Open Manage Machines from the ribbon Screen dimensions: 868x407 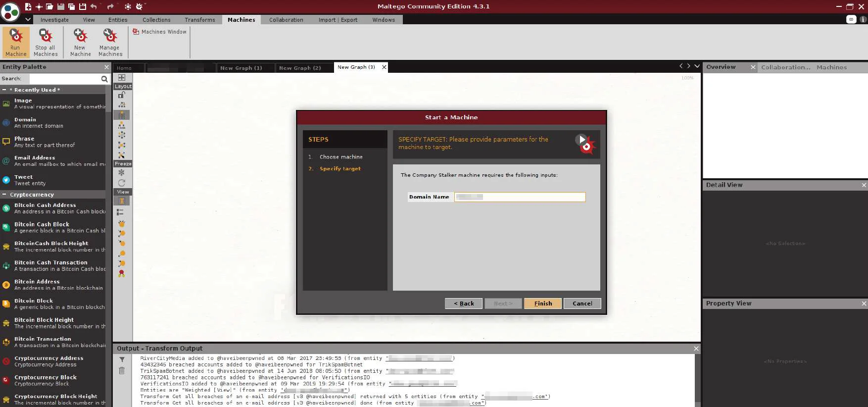click(110, 42)
